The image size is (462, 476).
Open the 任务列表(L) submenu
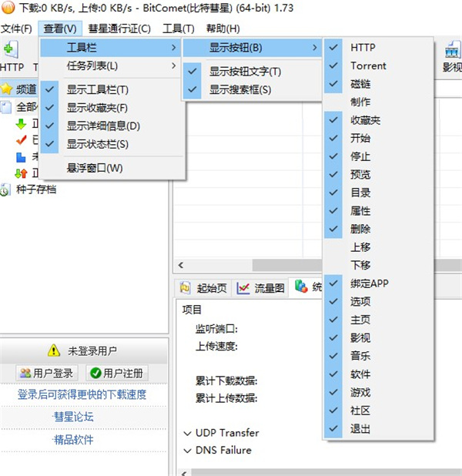[110, 65]
